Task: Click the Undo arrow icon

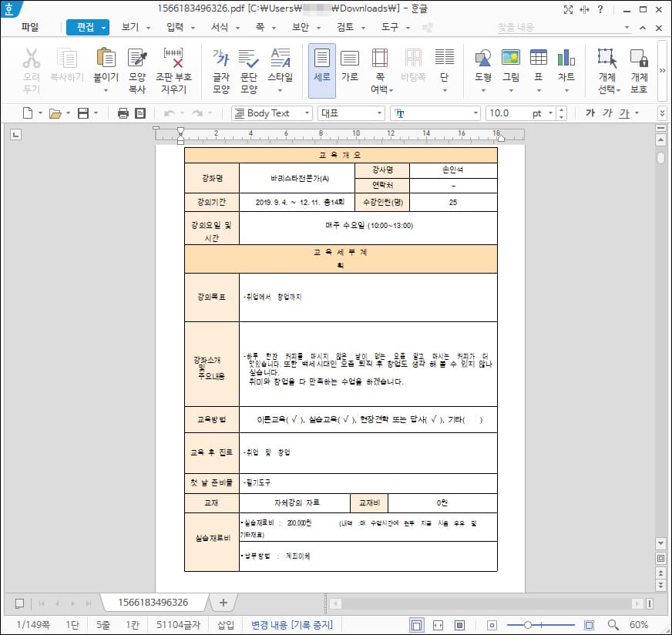Action: click(x=170, y=113)
